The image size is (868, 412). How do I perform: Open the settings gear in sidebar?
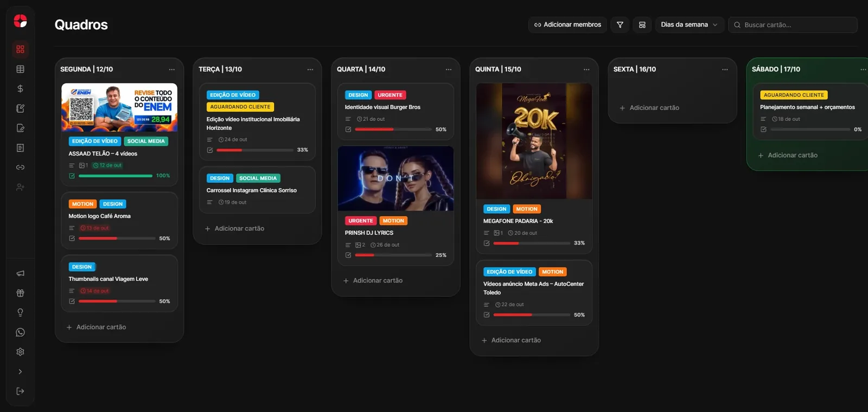(x=20, y=352)
